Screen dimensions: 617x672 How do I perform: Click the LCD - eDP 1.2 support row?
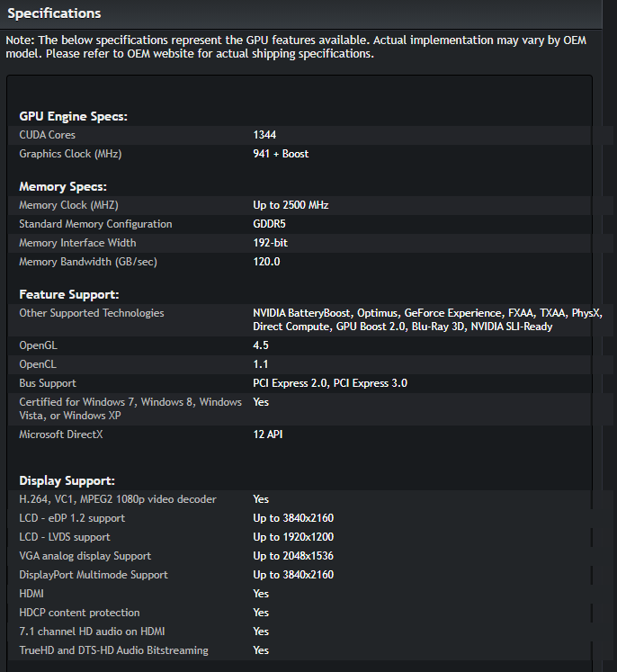pyautogui.click(x=300, y=518)
